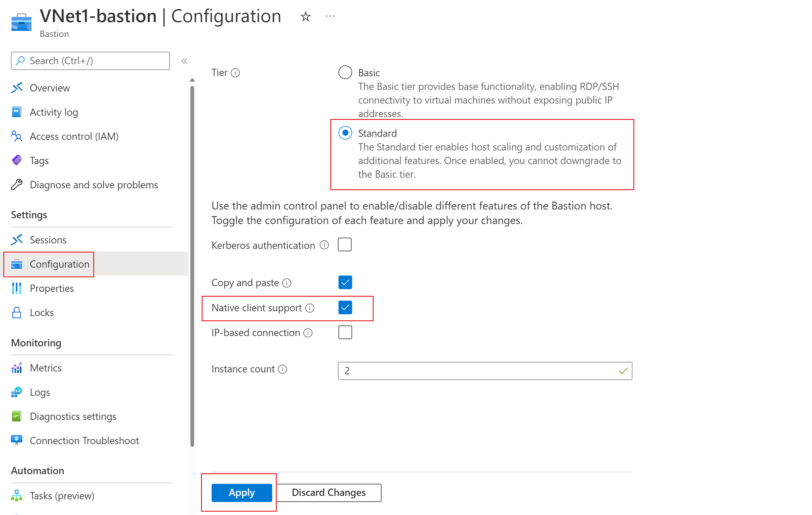Click the IP-based connection info icon

click(x=308, y=333)
